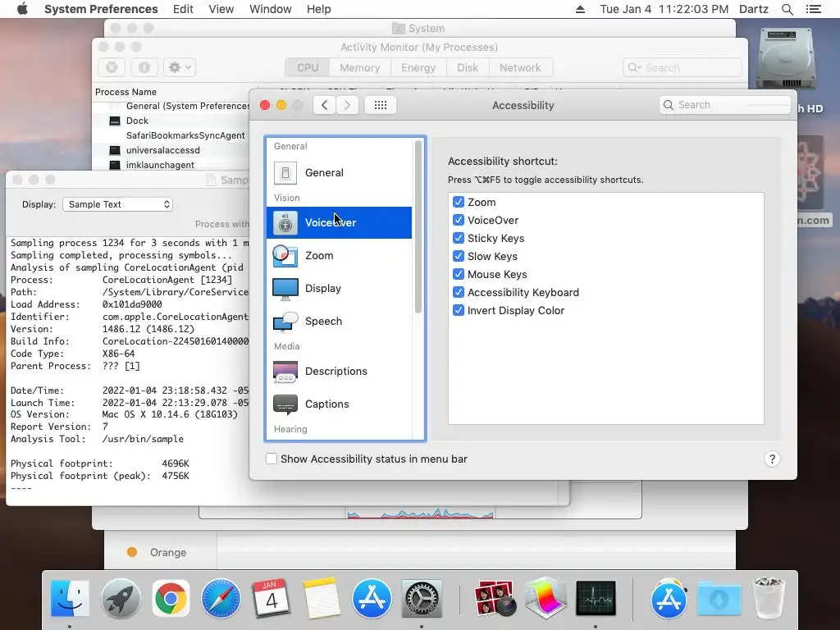The width and height of the screenshot is (840, 630).
Task: Launch Safari from the Dock
Action: [x=221, y=598]
